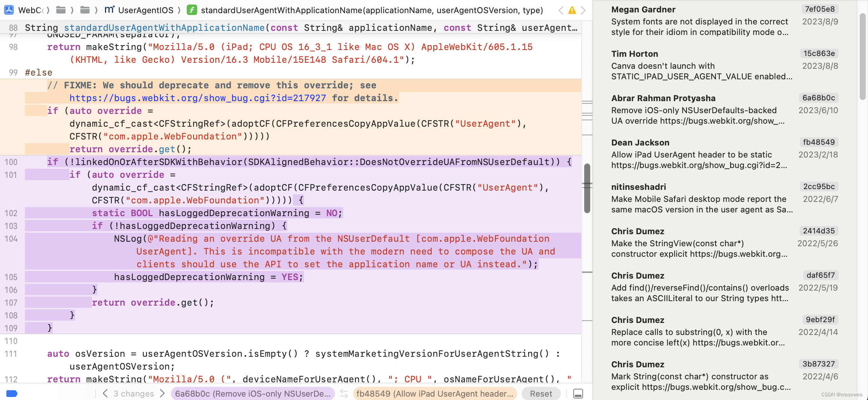Swap the compared revisions icon
The height and width of the screenshot is (400, 868).
click(x=344, y=394)
